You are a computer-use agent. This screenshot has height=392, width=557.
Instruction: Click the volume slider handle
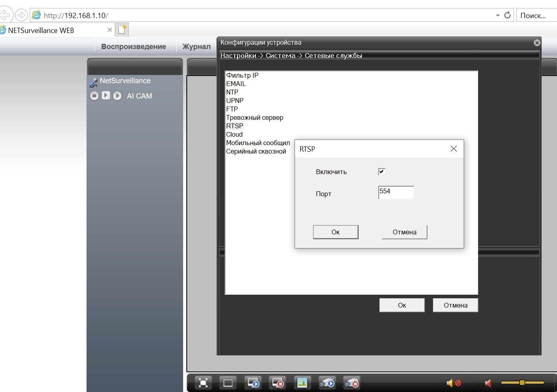tap(522, 382)
